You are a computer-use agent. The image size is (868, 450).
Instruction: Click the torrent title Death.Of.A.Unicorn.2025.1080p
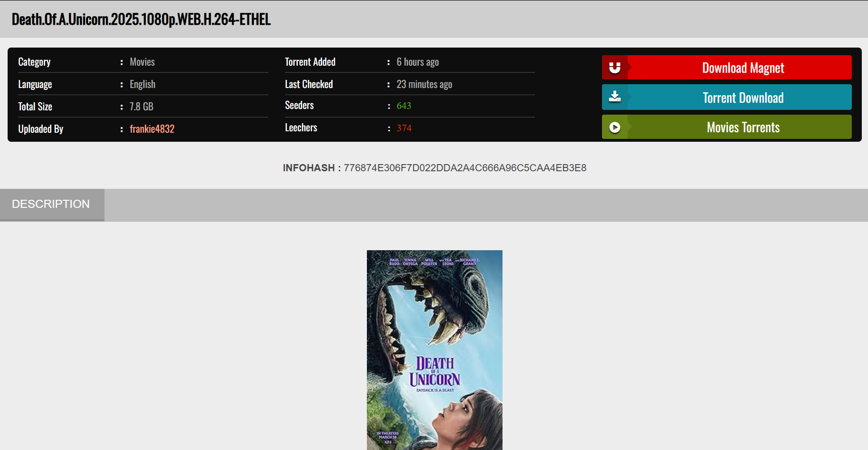(x=141, y=19)
